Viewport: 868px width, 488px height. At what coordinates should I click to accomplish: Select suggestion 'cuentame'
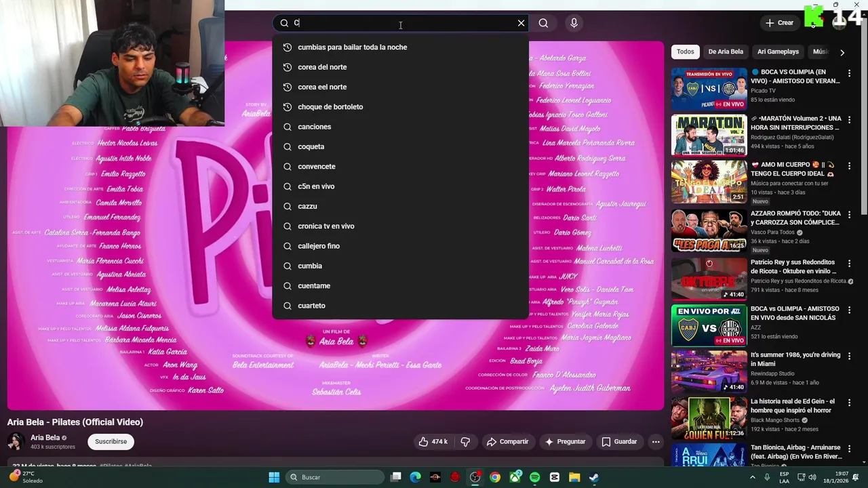click(400, 286)
